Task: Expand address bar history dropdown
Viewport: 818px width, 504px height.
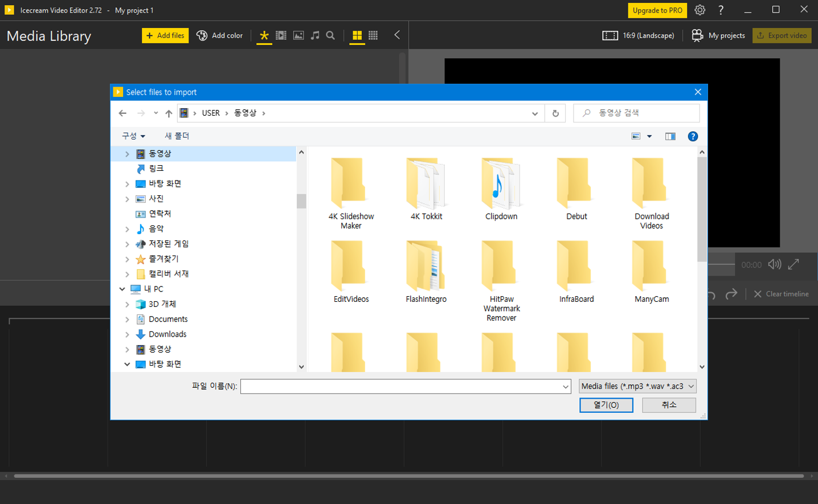Action: point(535,113)
